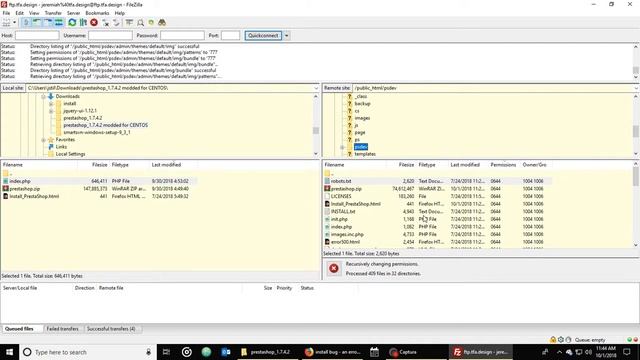Switch to Successful transfers (4) tab
The width and height of the screenshot is (640, 360).
(x=111, y=329)
